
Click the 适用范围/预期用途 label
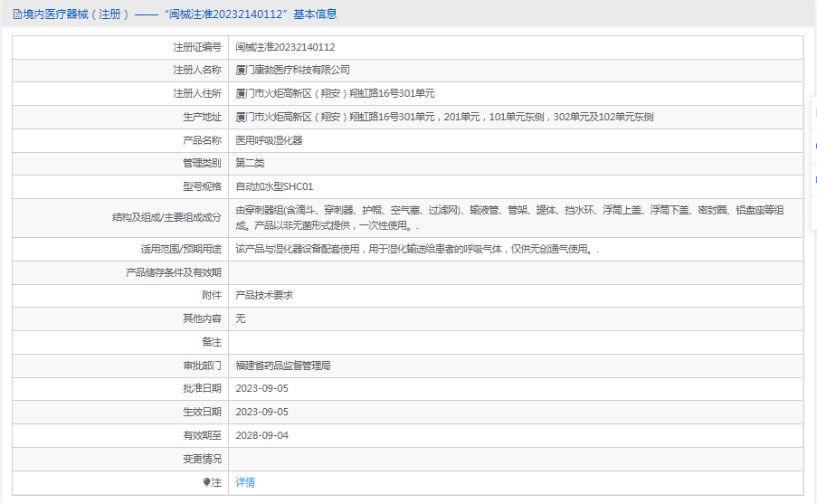(181, 250)
